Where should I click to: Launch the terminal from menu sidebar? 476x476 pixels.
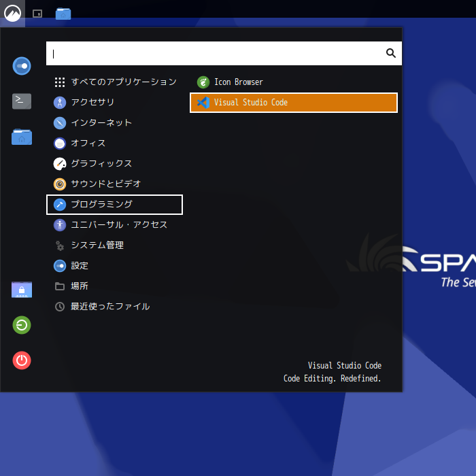pyautogui.click(x=22, y=101)
